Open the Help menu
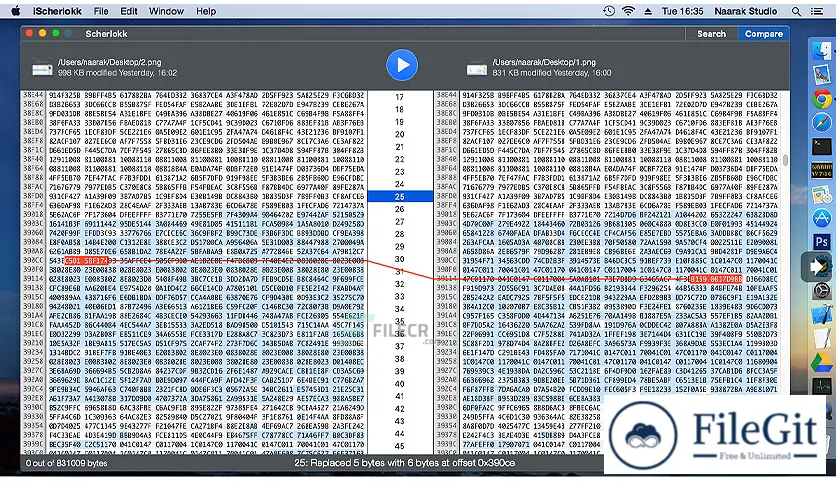The height and width of the screenshot is (484, 836). [206, 11]
